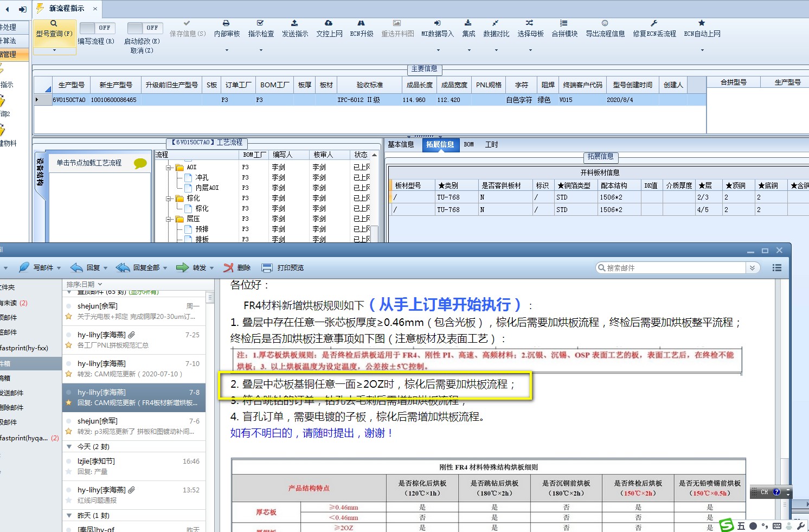809x532 pixels.
Task: Switch to the 基本信息 tab
Action: coord(401,144)
